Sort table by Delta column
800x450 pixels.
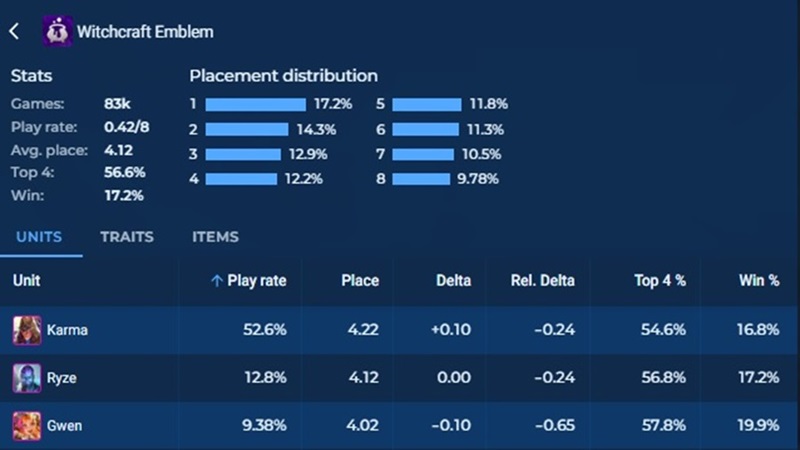coord(453,281)
